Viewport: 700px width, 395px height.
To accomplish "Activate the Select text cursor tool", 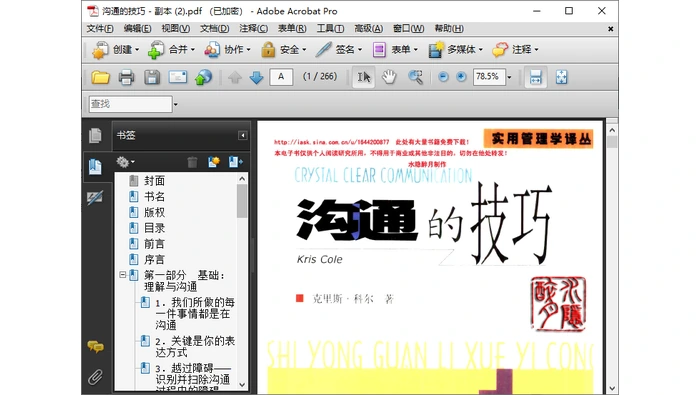I will [x=363, y=77].
